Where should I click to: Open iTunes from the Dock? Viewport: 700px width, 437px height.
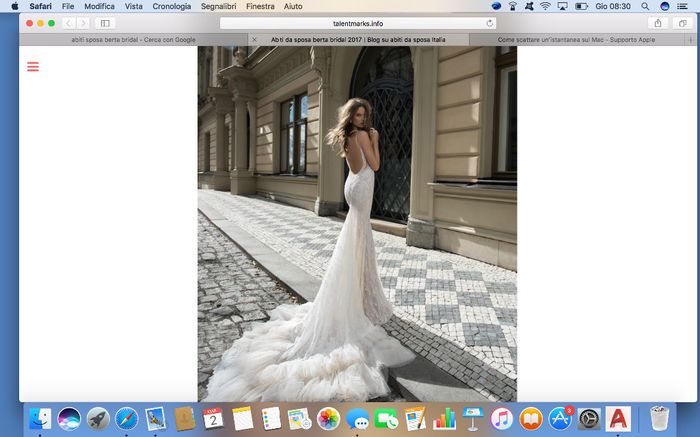point(502,418)
